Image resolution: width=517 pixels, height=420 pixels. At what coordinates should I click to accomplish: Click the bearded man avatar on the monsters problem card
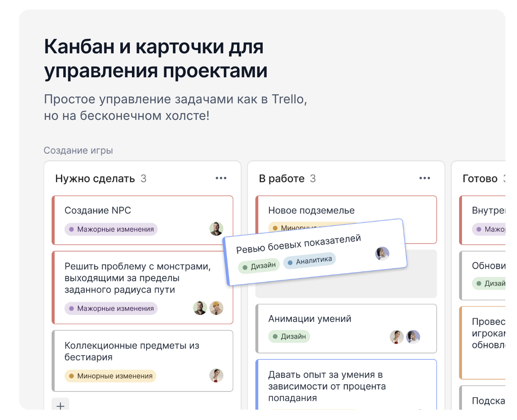pos(200,308)
